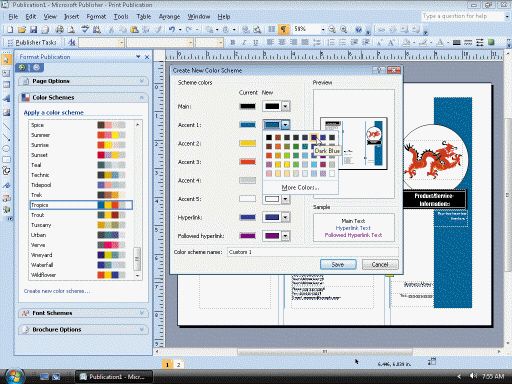Pick the Dark Blue swatch in palette
512x384 pixels.
[314, 137]
